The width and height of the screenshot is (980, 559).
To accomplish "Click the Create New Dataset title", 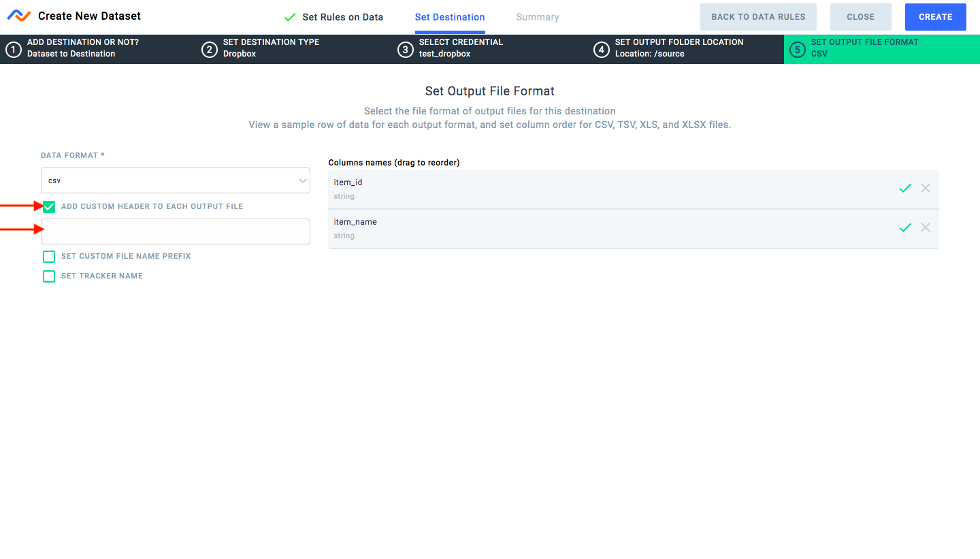I will (90, 16).
